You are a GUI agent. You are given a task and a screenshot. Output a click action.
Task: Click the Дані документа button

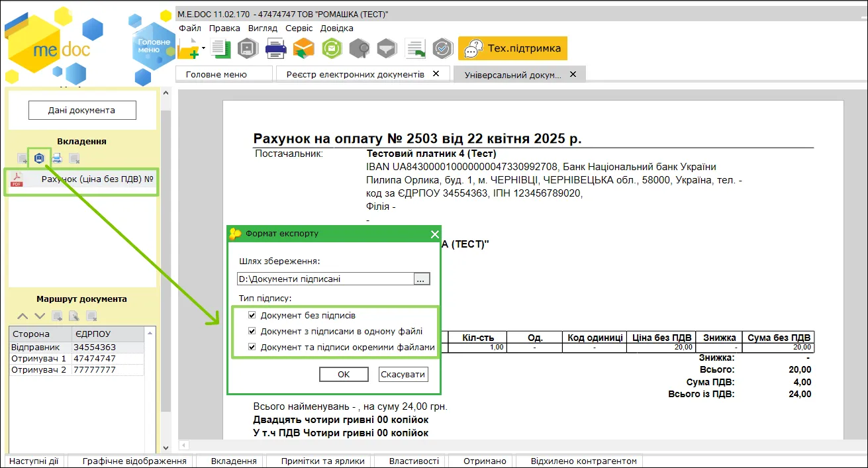tap(82, 111)
